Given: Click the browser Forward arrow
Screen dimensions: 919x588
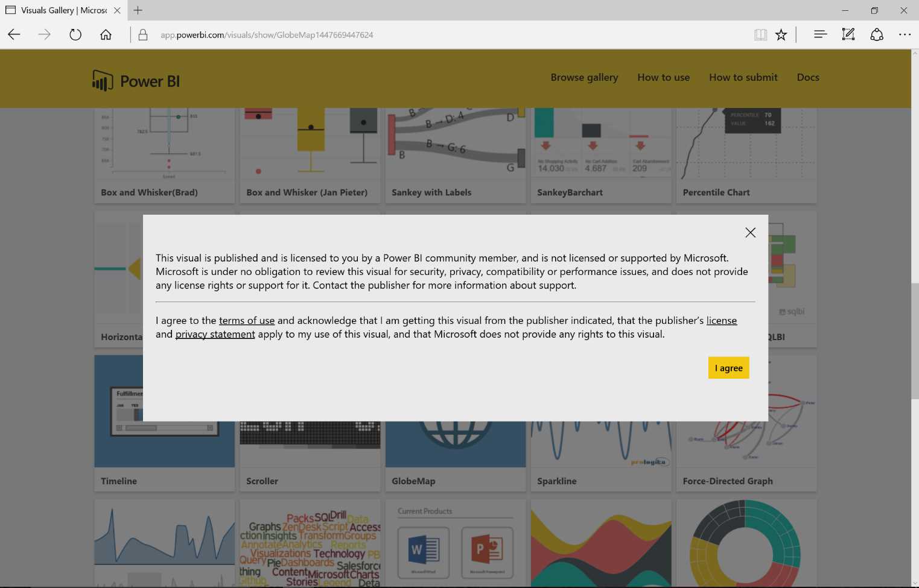Looking at the screenshot, I should coord(45,35).
